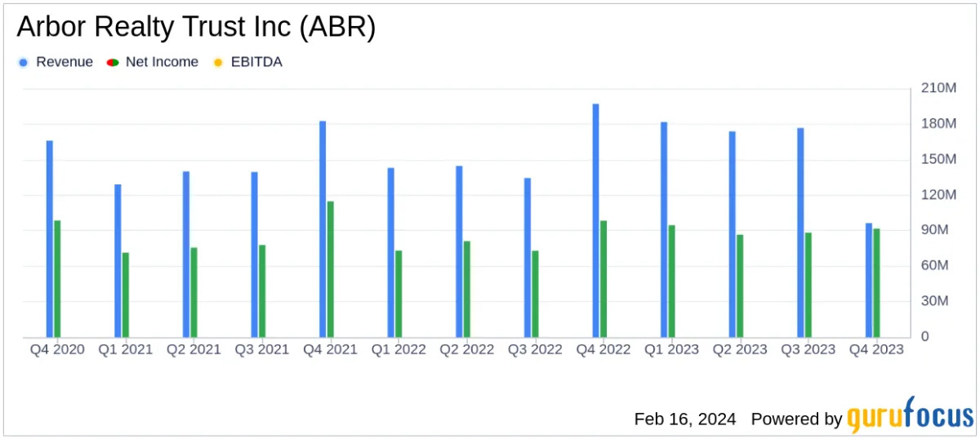Click the Q2 2022 x-axis label
The width and height of the screenshot is (980, 439).
coord(467,349)
